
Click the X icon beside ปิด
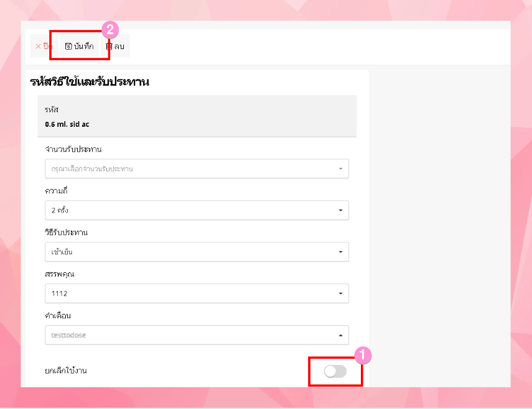[38, 47]
